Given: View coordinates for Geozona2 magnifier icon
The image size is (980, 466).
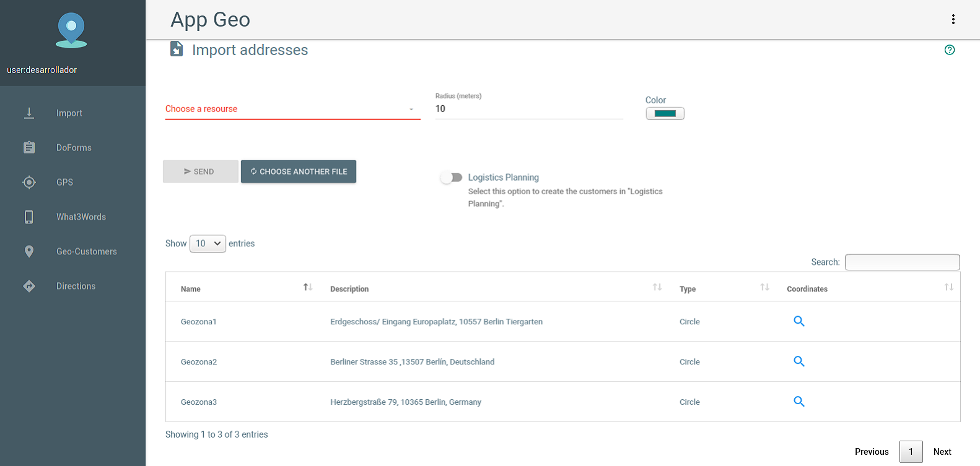Looking at the screenshot, I should tap(799, 361).
